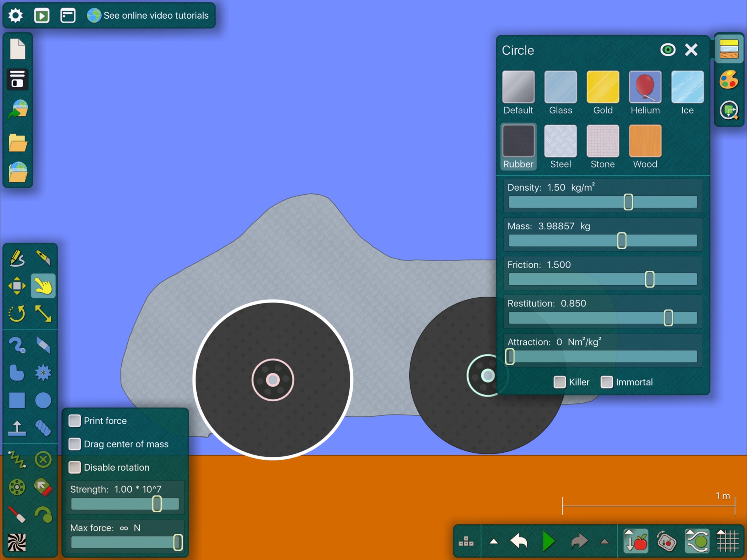The height and width of the screenshot is (560, 747).
Task: Select the Axle tool
Action: point(17,487)
